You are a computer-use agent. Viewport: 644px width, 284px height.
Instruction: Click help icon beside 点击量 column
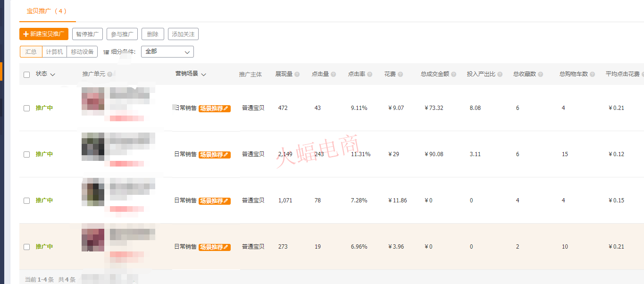click(334, 75)
